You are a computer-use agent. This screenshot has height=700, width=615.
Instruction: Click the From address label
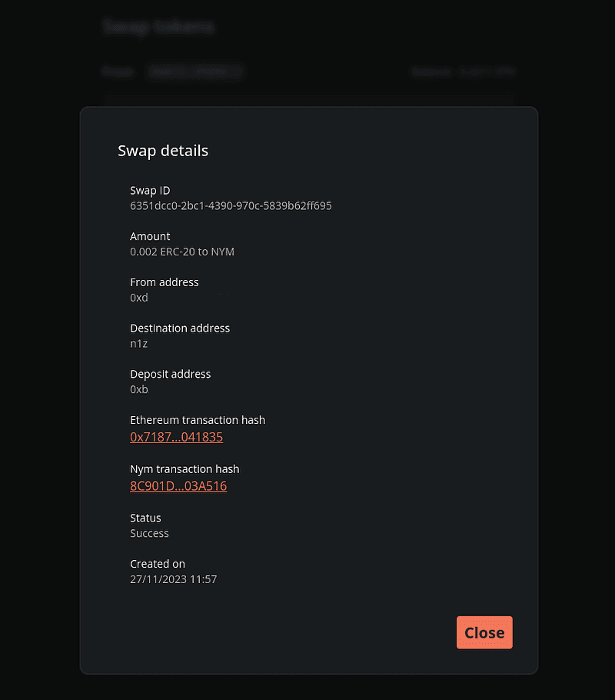tap(165, 282)
